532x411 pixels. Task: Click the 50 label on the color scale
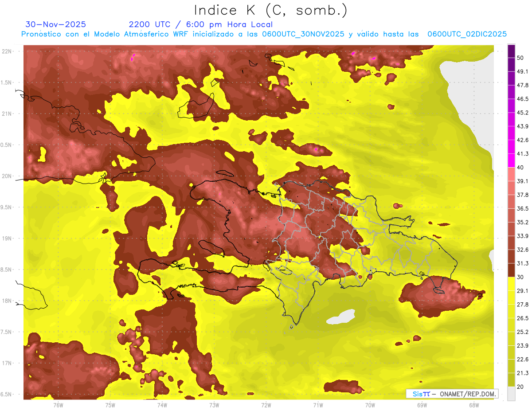pyautogui.click(x=520, y=58)
